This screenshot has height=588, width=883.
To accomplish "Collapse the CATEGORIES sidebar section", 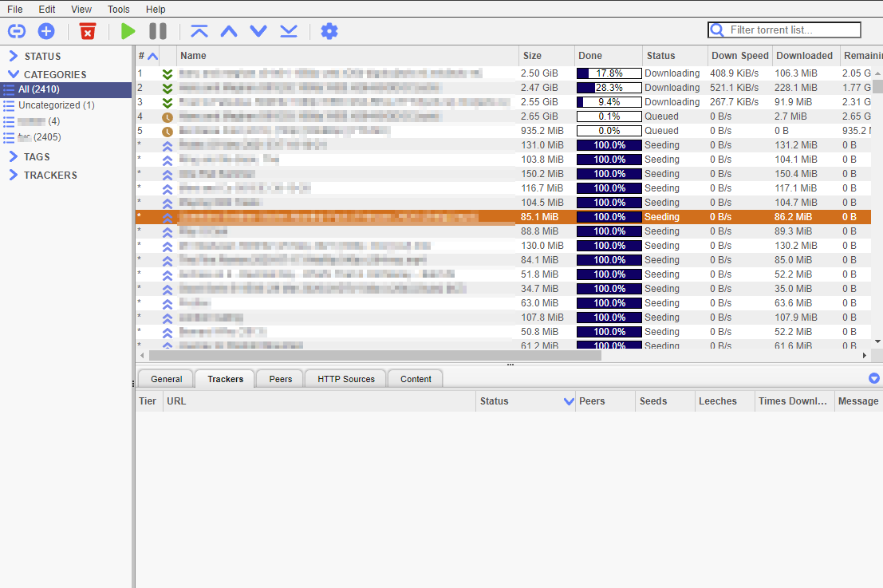I will coord(14,74).
